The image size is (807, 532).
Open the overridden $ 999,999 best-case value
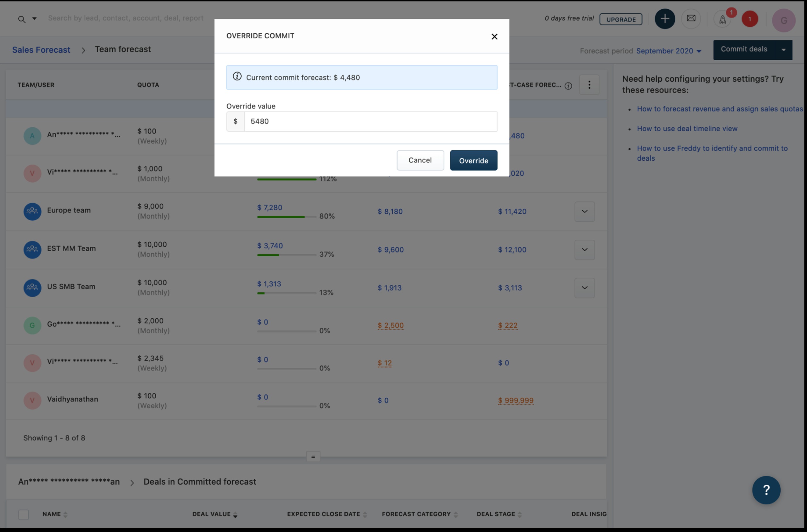[516, 400]
